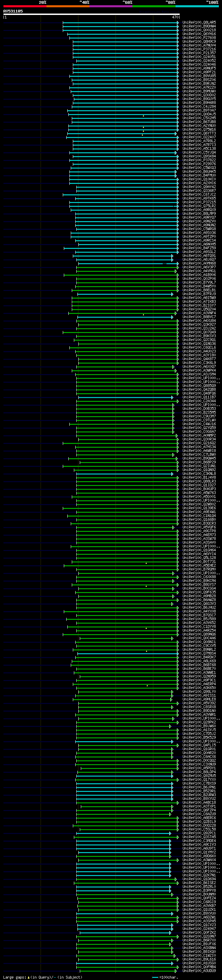Click hit name UniRef100_C3KNL8

click(x=199, y=473)
